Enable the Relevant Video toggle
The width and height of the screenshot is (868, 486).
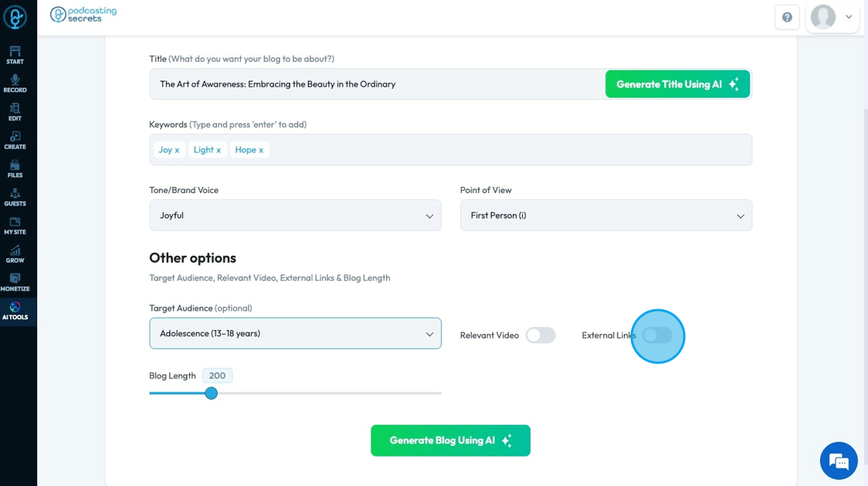pos(540,335)
